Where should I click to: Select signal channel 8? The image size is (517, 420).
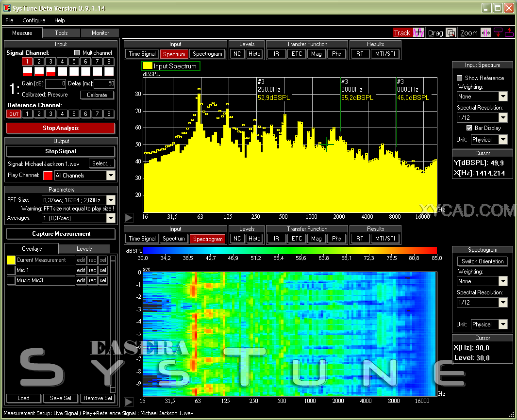[109, 61]
